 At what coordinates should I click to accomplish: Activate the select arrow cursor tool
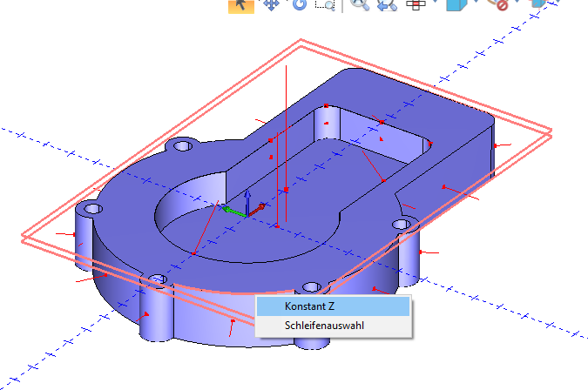coord(241,5)
